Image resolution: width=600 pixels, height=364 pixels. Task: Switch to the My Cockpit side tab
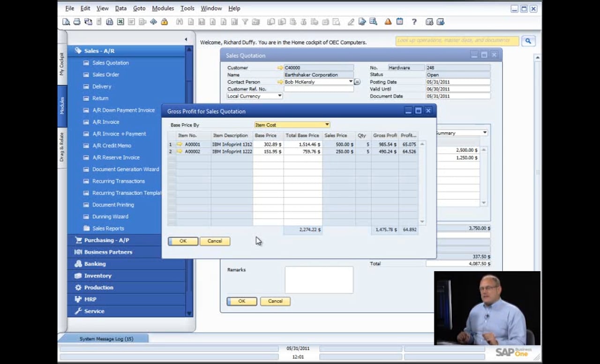click(x=62, y=65)
